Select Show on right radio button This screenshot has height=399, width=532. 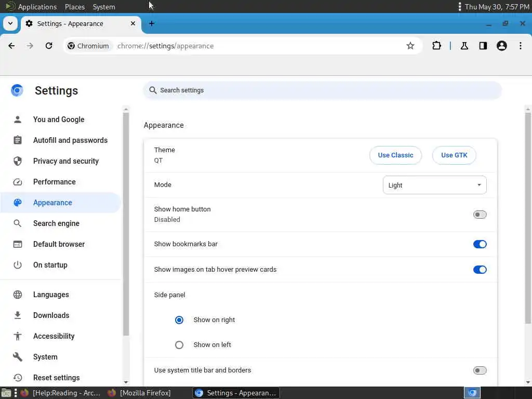tap(179, 320)
